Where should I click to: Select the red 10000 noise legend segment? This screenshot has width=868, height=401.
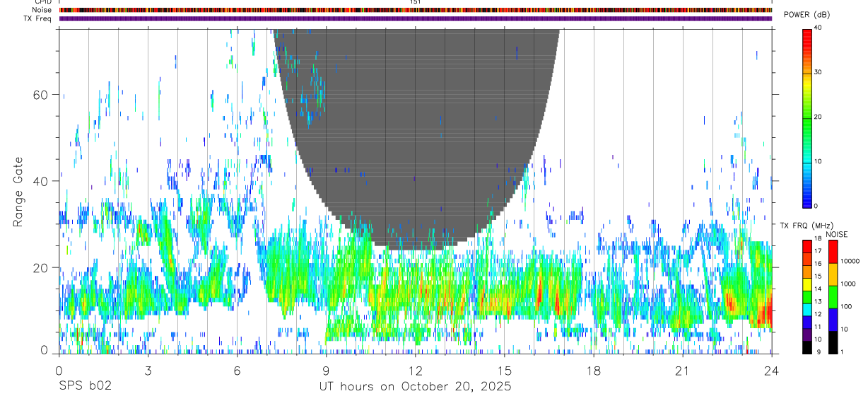(833, 252)
